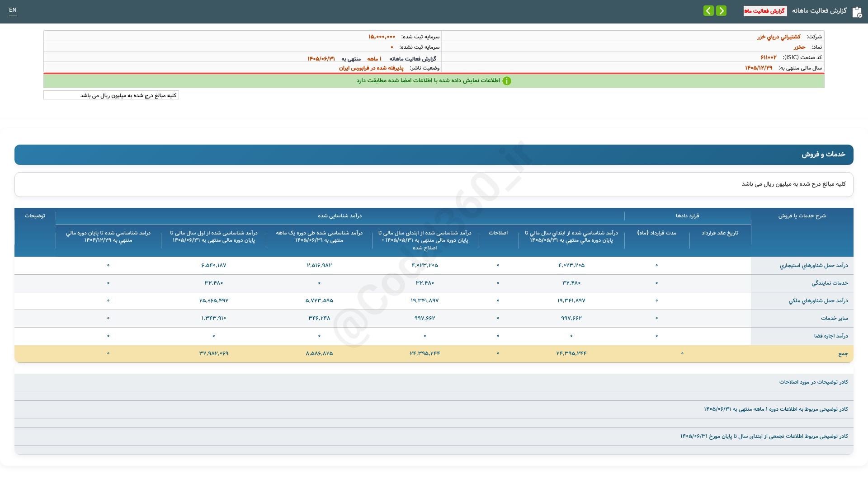Click the گزارش فعالیت ماهانه header title
The height and width of the screenshot is (488, 868).
click(819, 11)
